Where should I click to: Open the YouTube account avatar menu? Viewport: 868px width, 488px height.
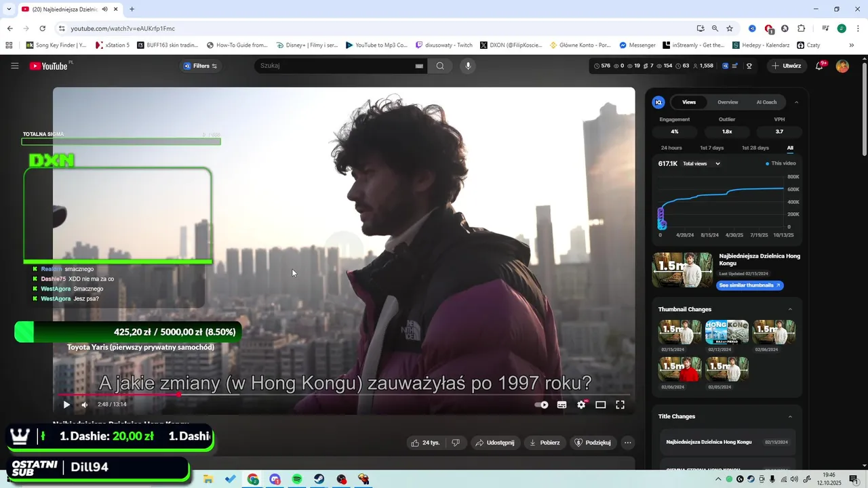tap(842, 66)
